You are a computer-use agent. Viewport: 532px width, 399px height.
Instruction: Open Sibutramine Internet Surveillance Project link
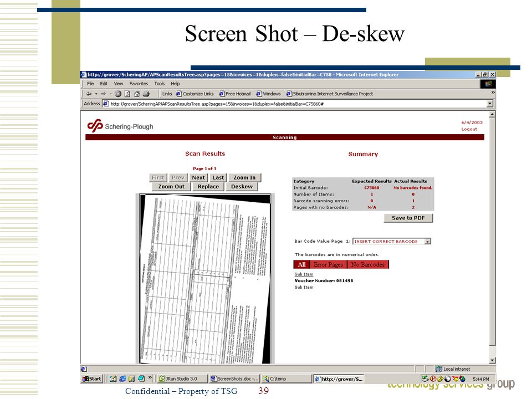(x=329, y=94)
